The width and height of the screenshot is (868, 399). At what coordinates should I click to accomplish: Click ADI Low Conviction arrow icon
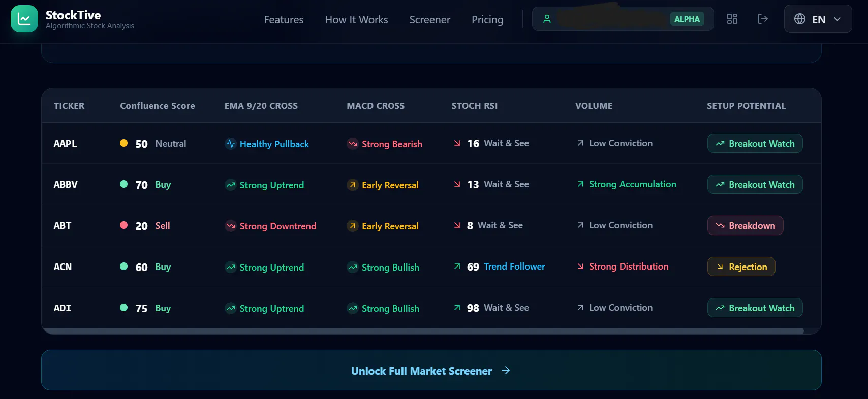[580, 308]
